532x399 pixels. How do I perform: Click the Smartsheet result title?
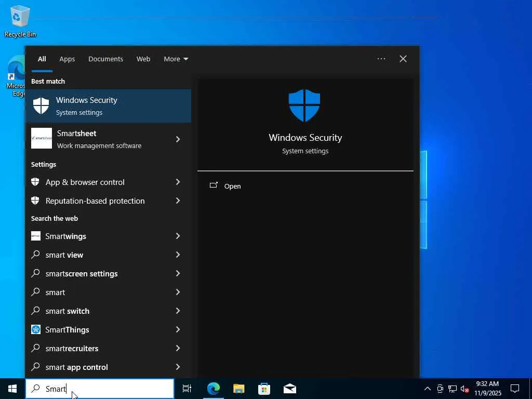pos(77,134)
